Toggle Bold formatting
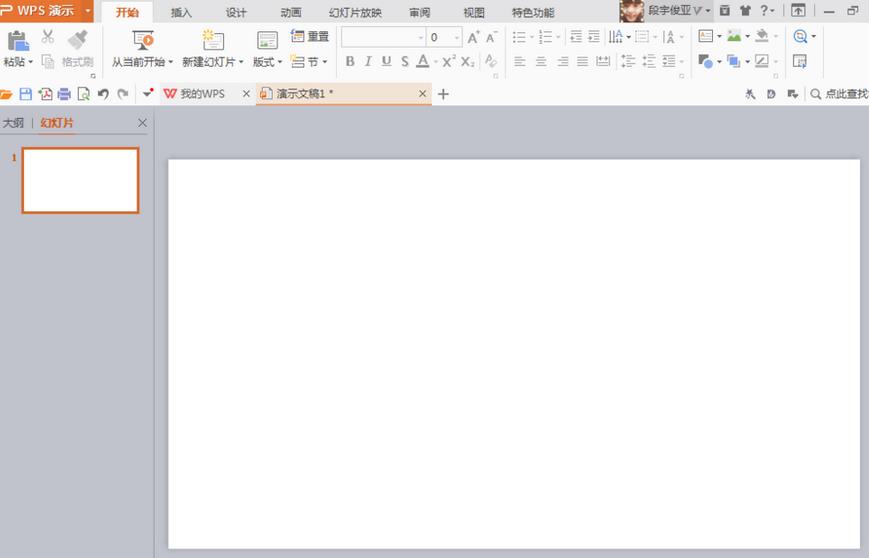 350,62
